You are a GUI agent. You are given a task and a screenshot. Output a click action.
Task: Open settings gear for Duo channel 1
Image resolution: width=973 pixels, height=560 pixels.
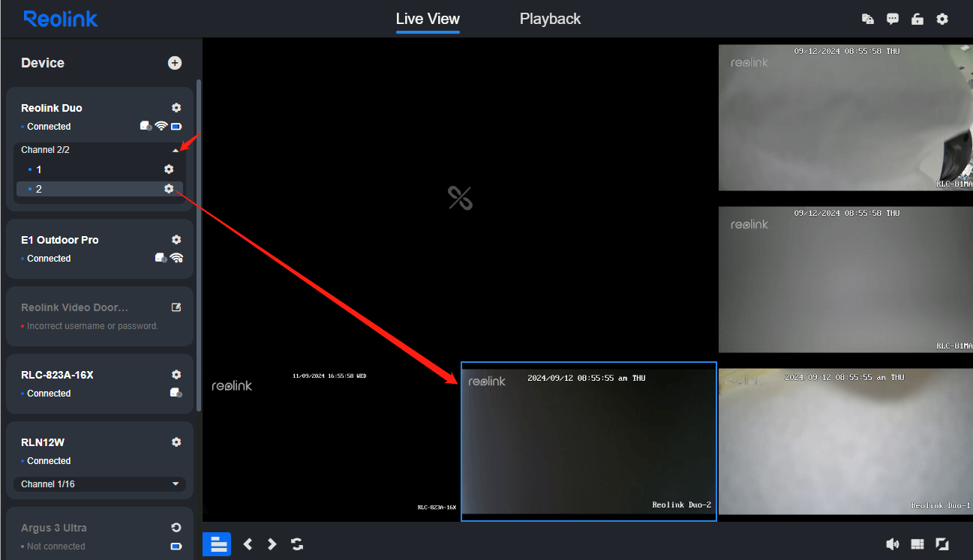(x=169, y=169)
